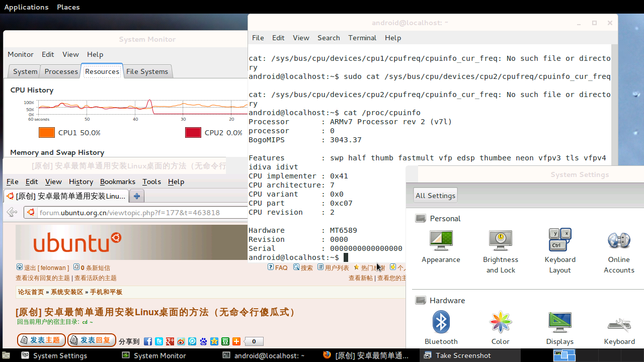Click the orange plus more-share icon
The height and width of the screenshot is (362, 644).
[236, 341]
